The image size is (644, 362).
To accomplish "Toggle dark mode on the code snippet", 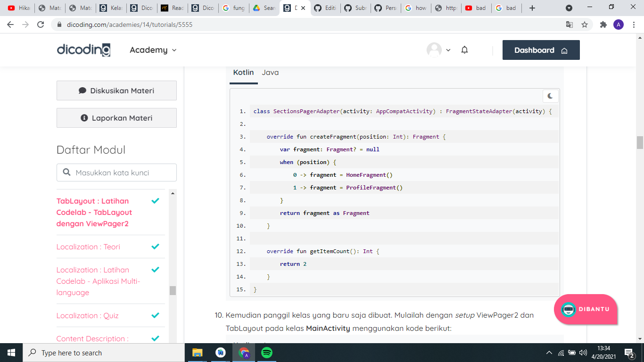I will point(550,96).
